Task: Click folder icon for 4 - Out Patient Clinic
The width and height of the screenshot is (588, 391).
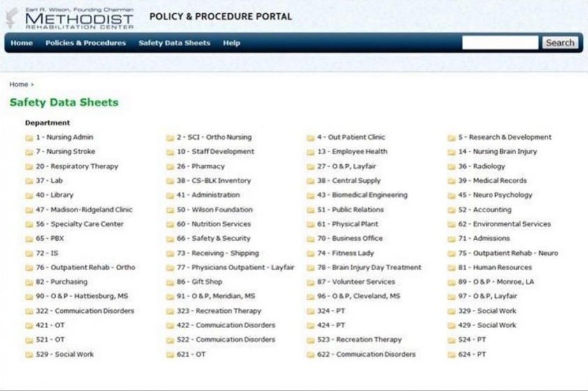Action: pyautogui.click(x=311, y=138)
